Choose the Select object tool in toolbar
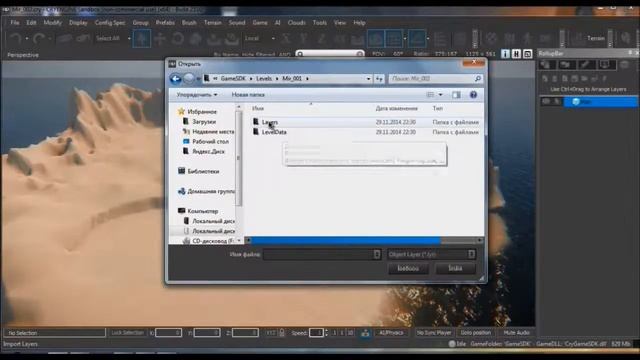The width and height of the screenshot is (640, 360). [x=142, y=38]
